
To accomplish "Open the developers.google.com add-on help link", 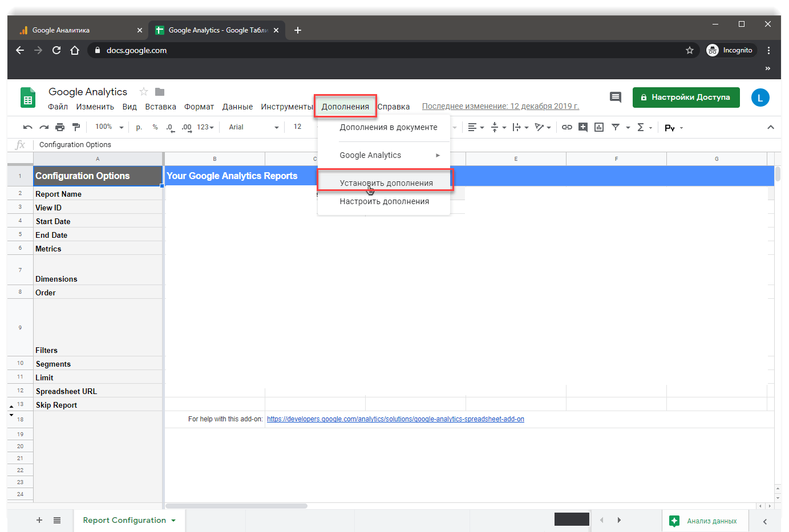I will click(x=395, y=419).
